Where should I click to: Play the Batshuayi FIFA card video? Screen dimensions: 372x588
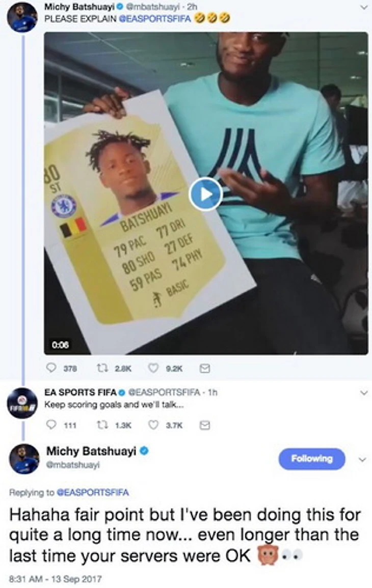pos(205,194)
